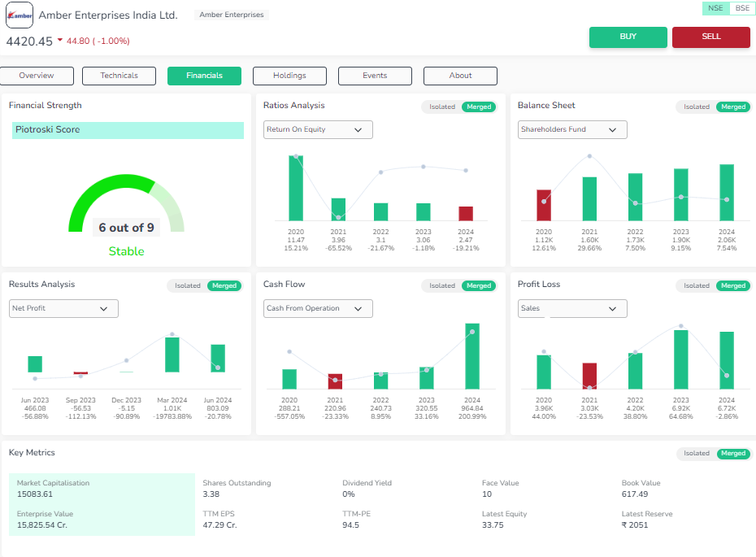
Task: Click the 2024 bar in Cash Flow chart
Action: tap(472, 356)
